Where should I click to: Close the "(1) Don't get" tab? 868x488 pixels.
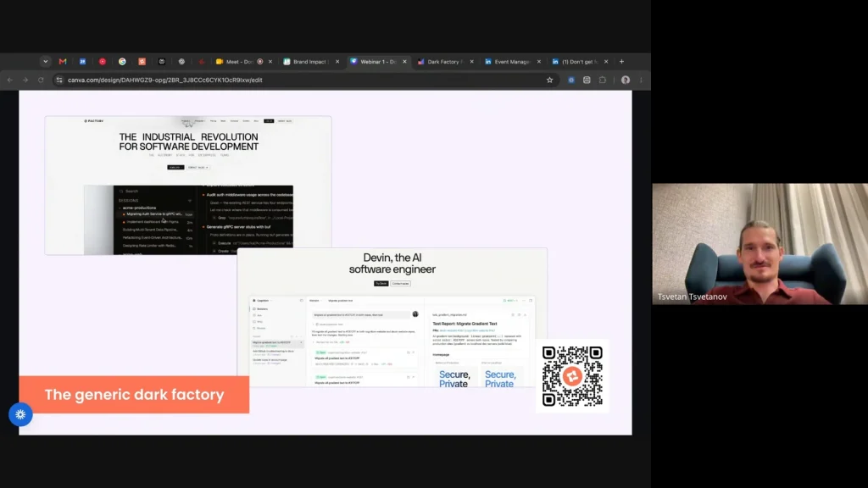pyautogui.click(x=606, y=61)
